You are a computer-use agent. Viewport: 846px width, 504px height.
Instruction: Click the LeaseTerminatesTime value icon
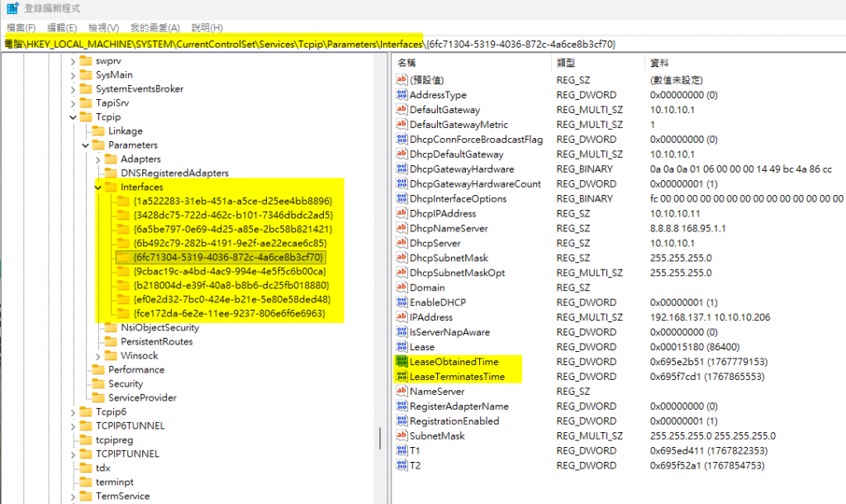(402, 377)
